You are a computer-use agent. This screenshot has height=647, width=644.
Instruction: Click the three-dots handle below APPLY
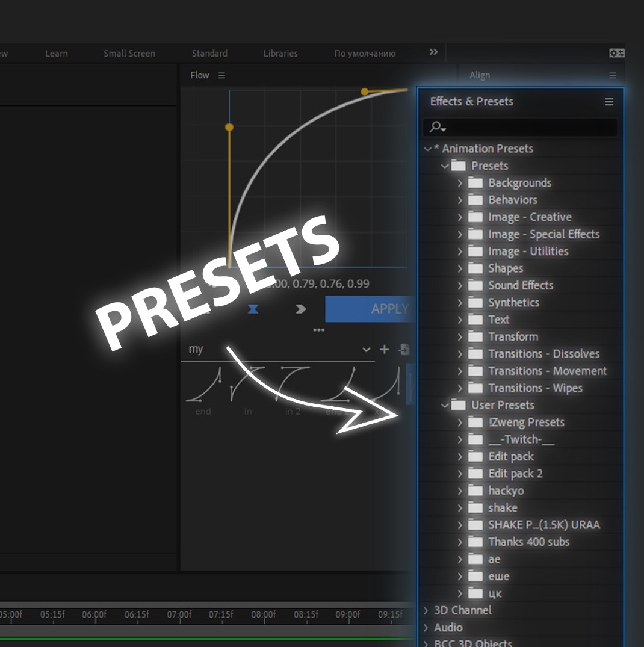click(x=318, y=330)
